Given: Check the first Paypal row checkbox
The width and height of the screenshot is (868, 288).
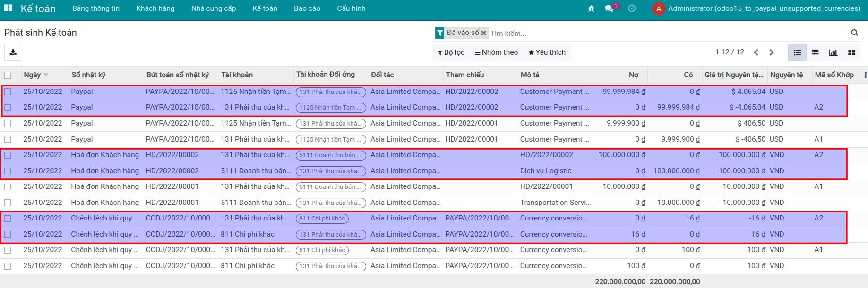Looking at the screenshot, I should [8, 92].
